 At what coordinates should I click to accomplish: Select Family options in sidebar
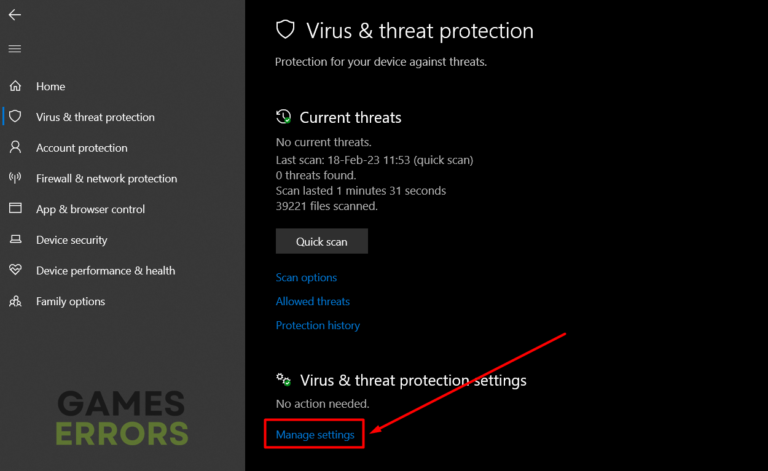(70, 301)
